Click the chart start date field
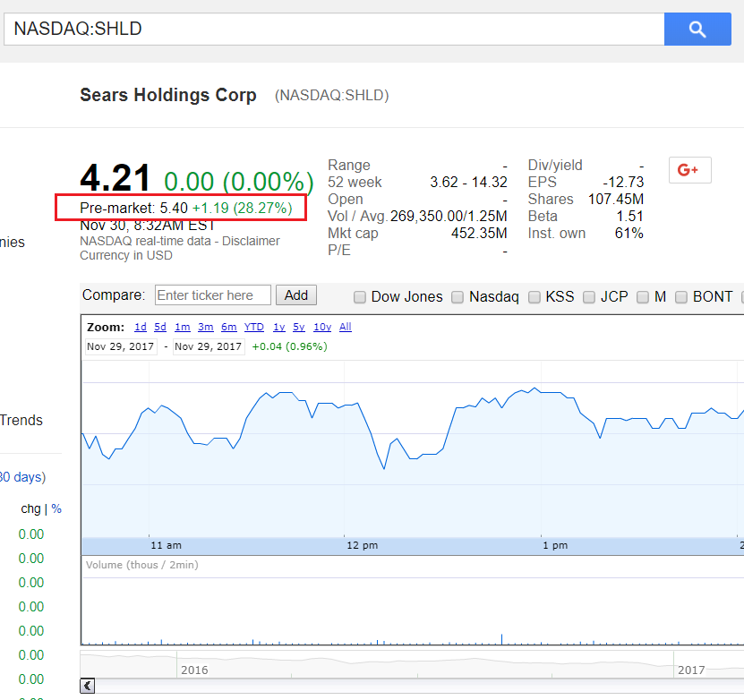744x700 pixels. tap(121, 346)
